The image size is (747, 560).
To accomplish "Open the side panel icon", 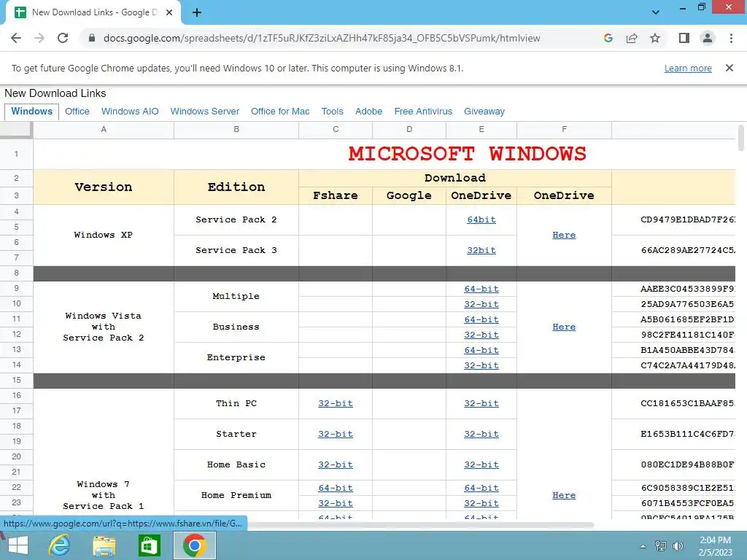I will (684, 38).
